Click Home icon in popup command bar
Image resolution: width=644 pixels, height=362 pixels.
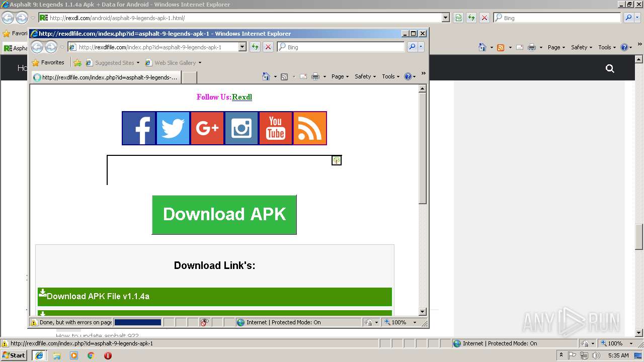266,76
